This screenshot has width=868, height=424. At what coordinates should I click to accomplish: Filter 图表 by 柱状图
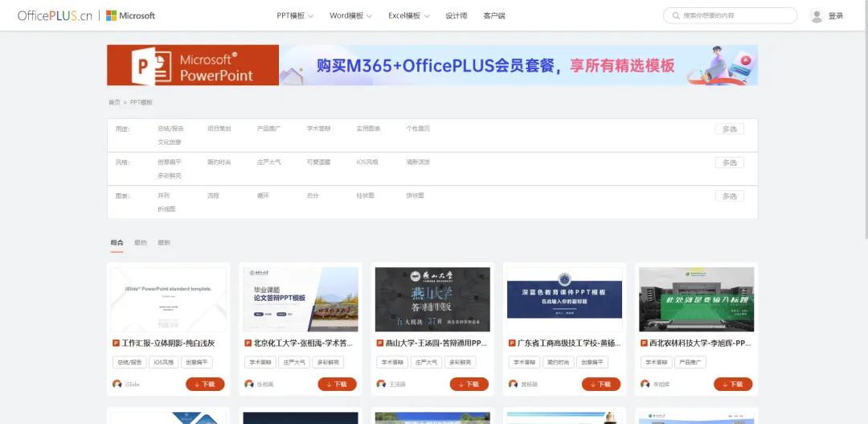tap(366, 196)
